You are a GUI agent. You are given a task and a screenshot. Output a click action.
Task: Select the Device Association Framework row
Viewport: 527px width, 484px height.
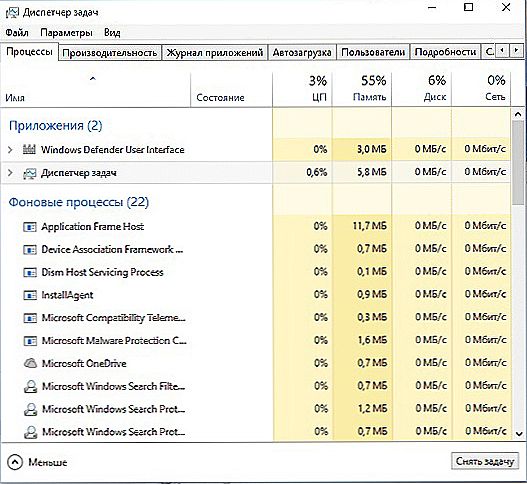point(255,250)
